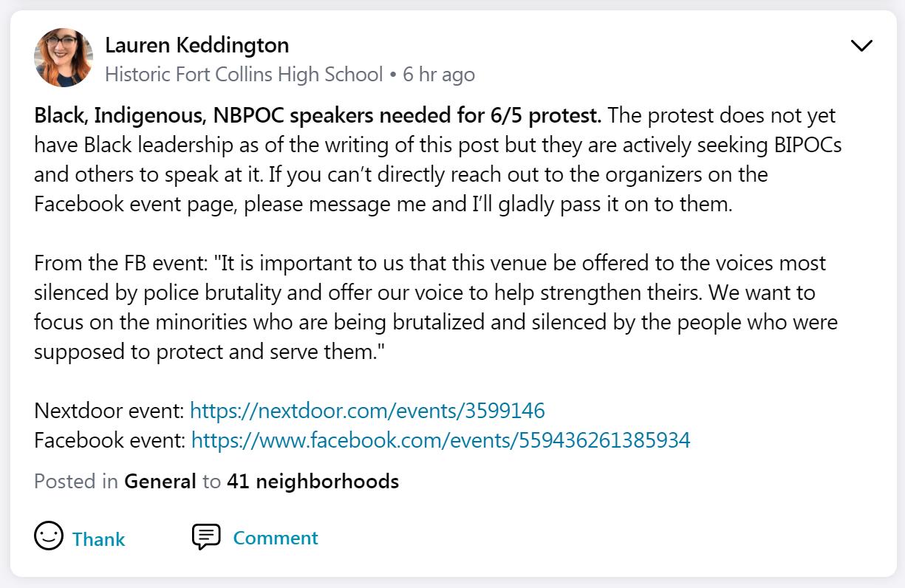Click the speech bubble Comment icon
905x588 pixels.
206,537
